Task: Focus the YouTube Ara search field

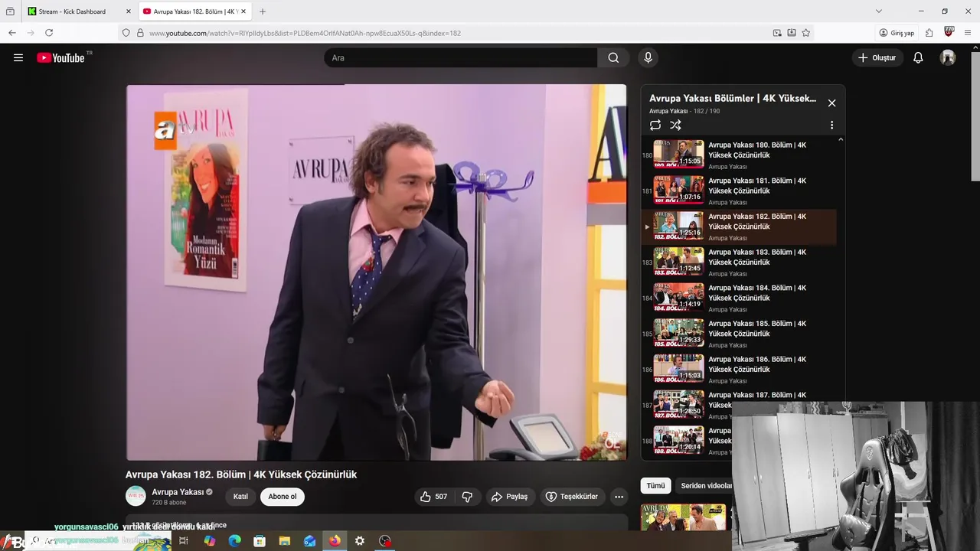Action: (x=461, y=57)
